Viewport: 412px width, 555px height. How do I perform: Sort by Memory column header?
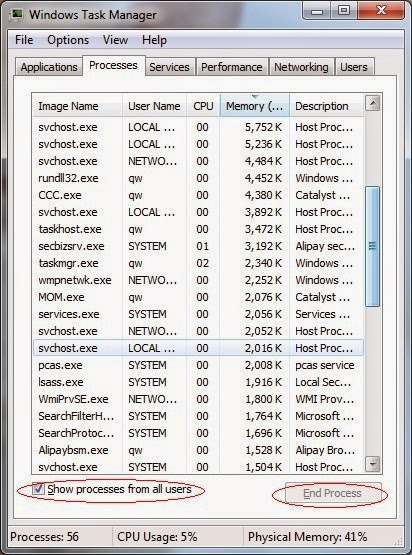[x=255, y=105]
